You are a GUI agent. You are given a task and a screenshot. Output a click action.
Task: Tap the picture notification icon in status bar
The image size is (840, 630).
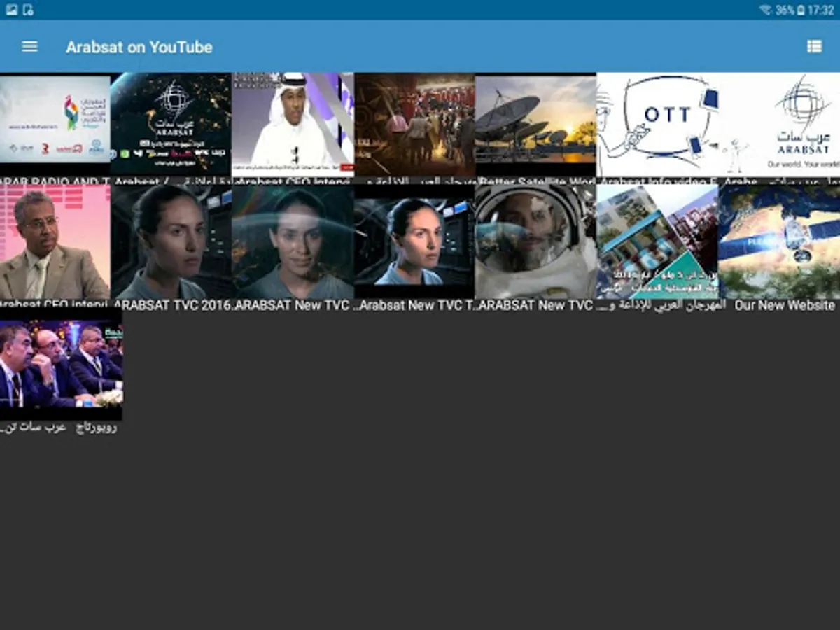point(11,10)
